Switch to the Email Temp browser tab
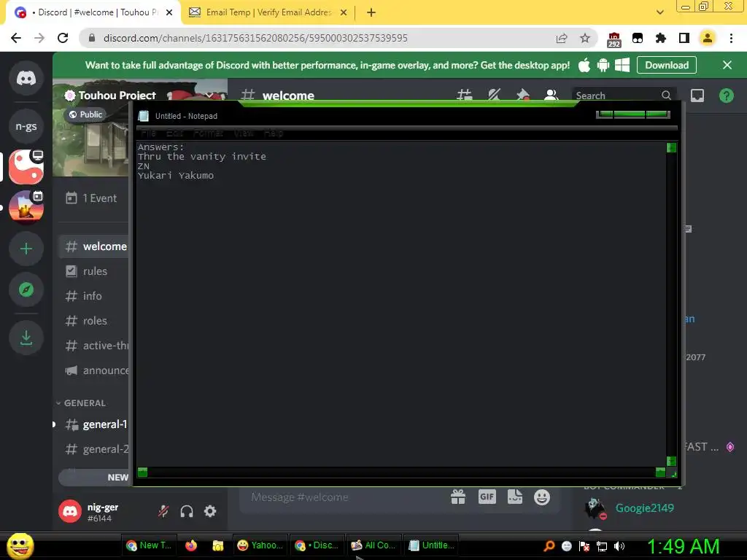 268,12
